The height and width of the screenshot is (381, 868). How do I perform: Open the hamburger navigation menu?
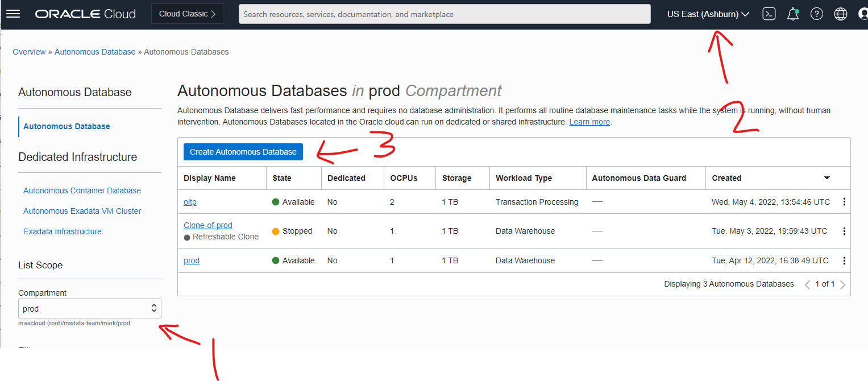[x=13, y=14]
